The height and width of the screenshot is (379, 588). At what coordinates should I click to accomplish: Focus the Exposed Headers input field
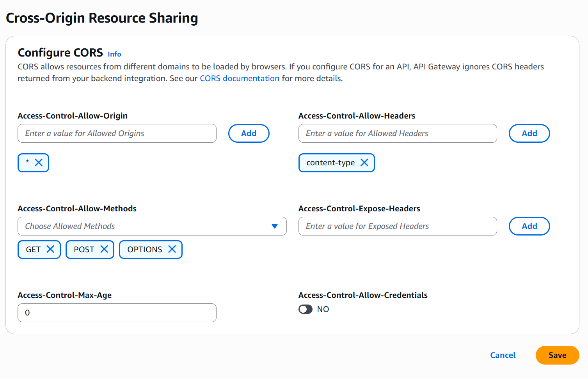tap(398, 226)
